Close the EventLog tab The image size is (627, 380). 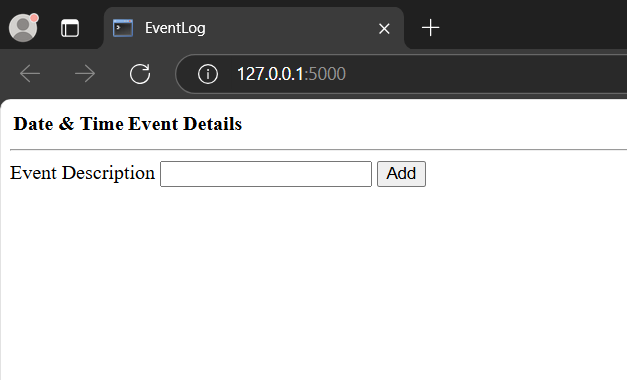(384, 28)
